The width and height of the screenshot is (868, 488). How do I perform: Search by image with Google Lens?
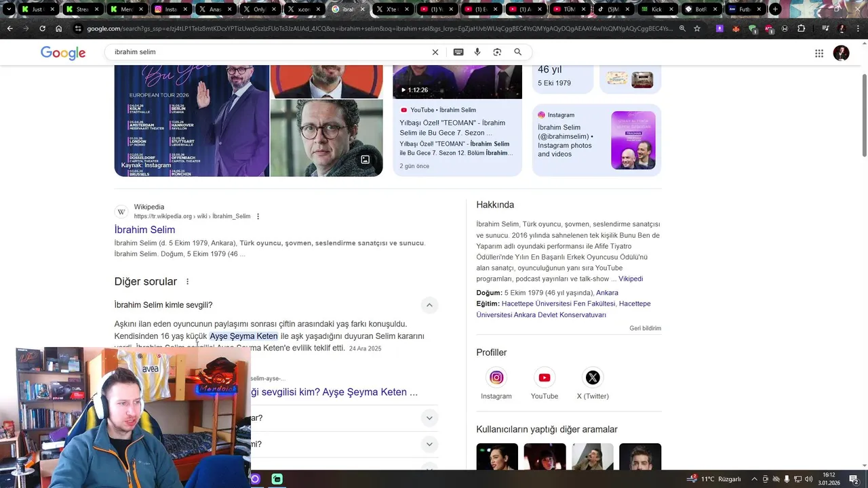[497, 52]
